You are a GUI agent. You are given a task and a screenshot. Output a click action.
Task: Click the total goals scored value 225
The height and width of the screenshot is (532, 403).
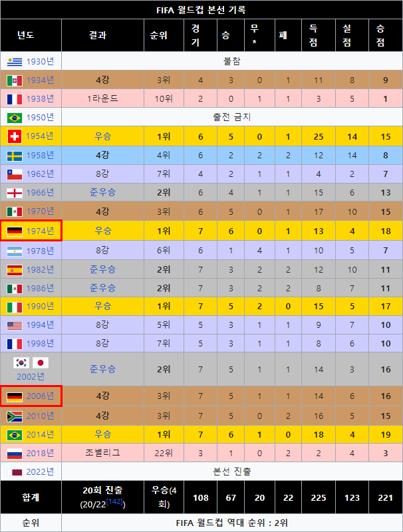319,497
